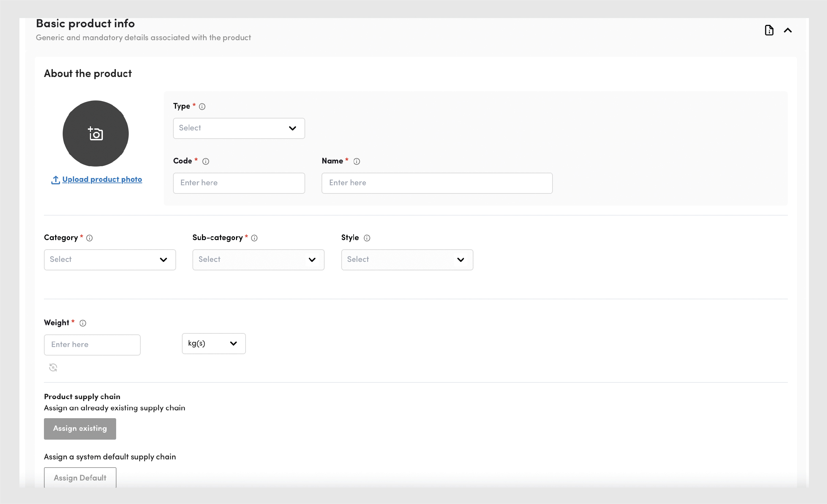Show info tooltip for Category
This screenshot has height=504, width=827.
coord(90,238)
